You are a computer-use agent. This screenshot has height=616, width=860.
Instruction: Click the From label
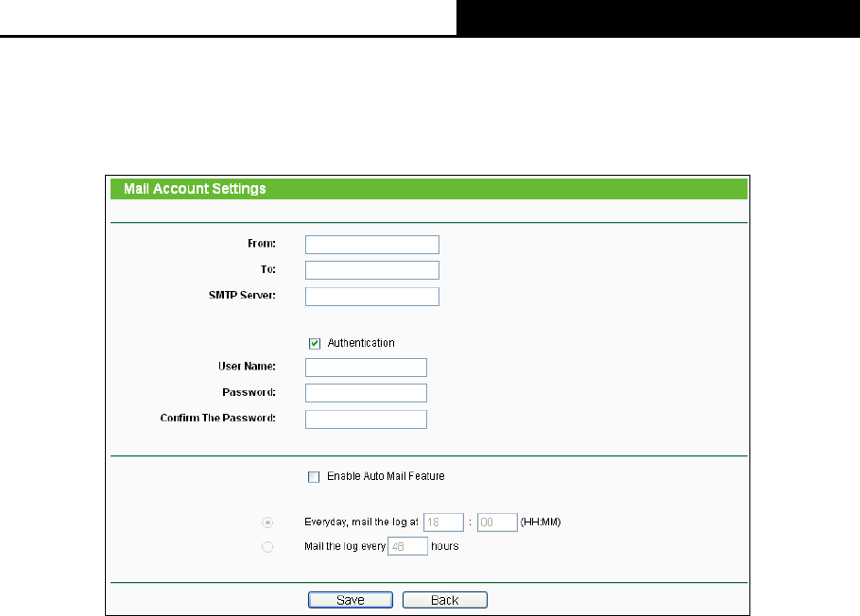(x=262, y=244)
